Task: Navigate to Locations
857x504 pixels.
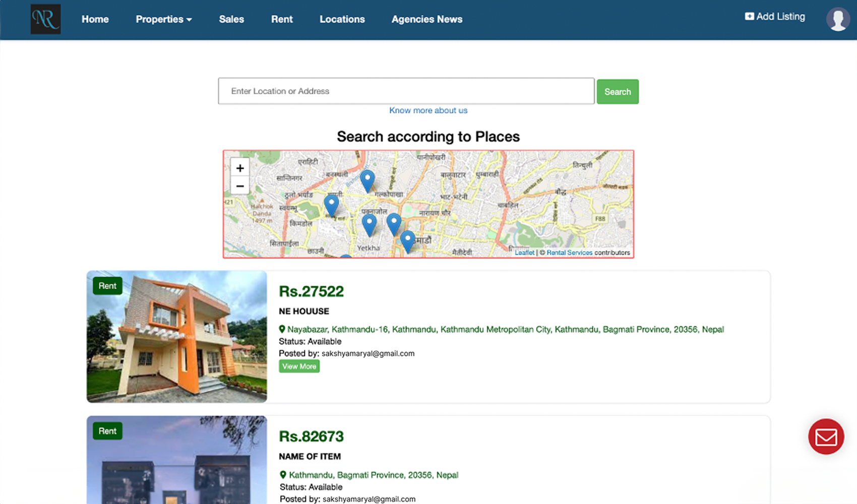Action: 342,19
